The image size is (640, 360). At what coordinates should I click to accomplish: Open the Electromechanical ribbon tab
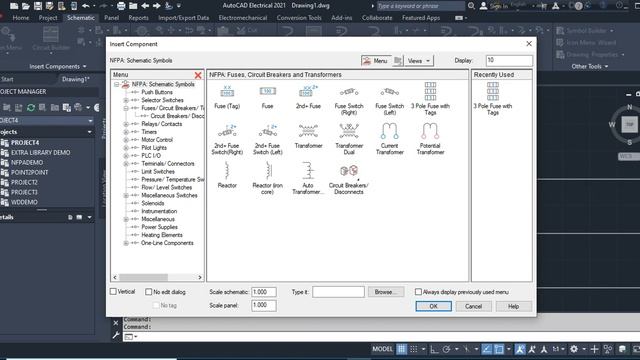tap(243, 18)
